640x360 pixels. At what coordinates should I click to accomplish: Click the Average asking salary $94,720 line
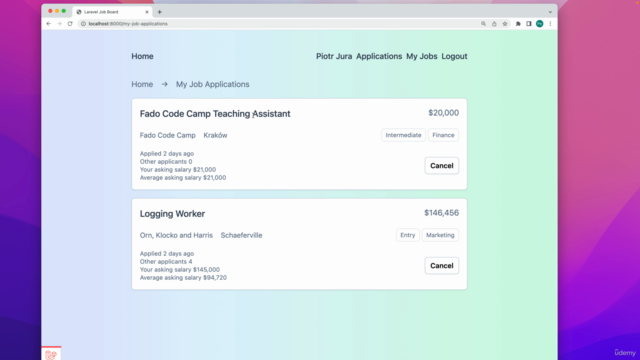pyautogui.click(x=183, y=278)
